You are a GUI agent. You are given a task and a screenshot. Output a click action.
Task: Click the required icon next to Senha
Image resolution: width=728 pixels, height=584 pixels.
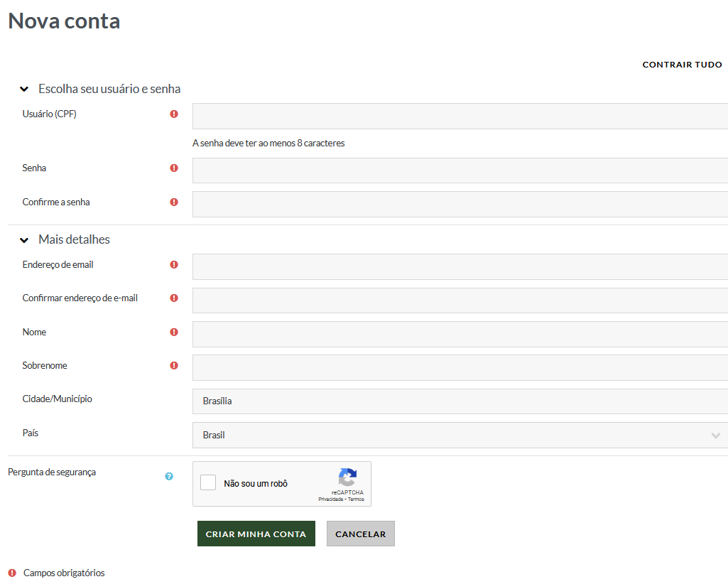click(x=174, y=168)
